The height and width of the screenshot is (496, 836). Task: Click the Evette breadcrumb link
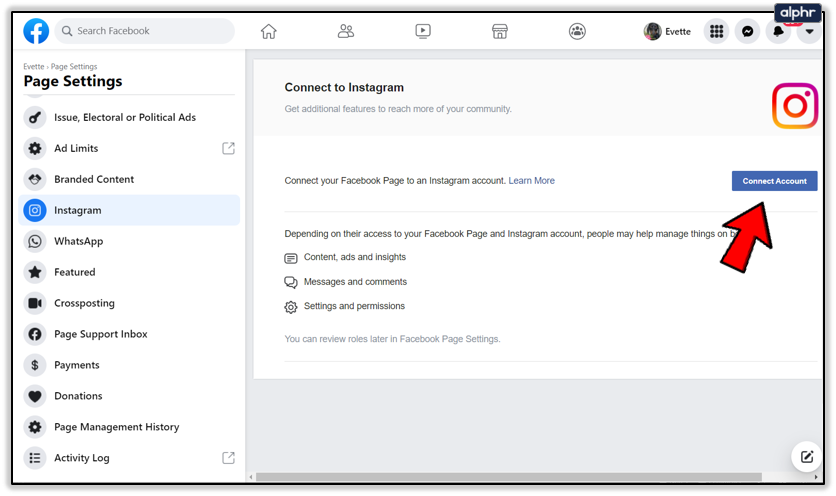point(34,67)
